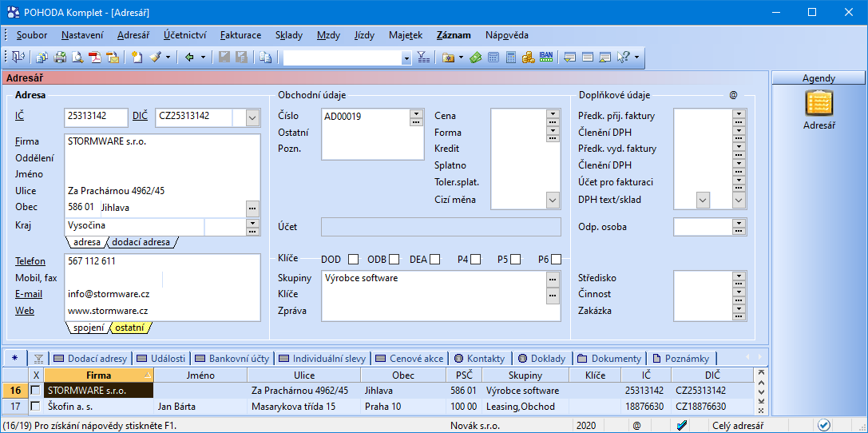The height and width of the screenshot is (433, 868).
Task: Click the empty Účet field
Action: 441,226
